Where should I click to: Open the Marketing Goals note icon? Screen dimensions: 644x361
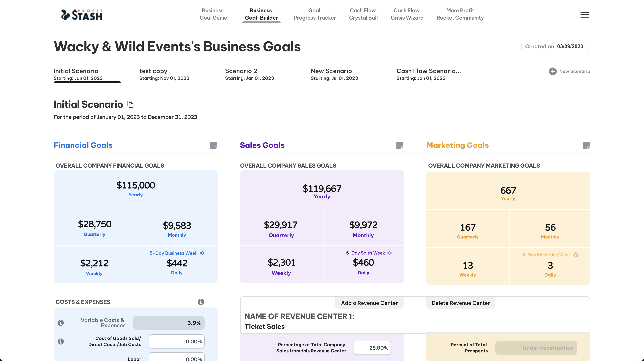click(x=586, y=145)
